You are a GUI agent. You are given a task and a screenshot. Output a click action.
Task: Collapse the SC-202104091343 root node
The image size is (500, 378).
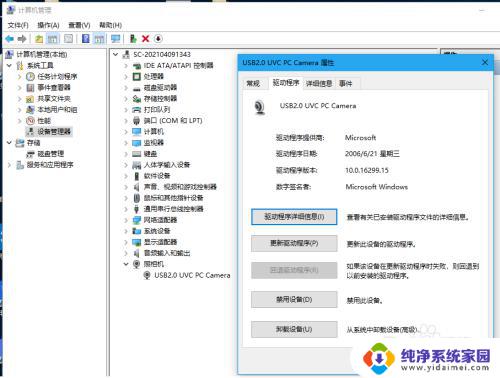116,54
